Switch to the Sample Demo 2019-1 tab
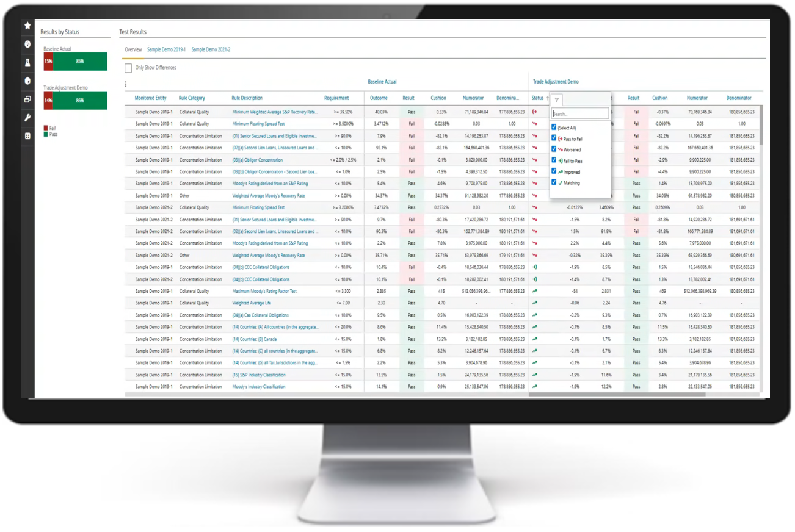The image size is (795, 532). 166,49
